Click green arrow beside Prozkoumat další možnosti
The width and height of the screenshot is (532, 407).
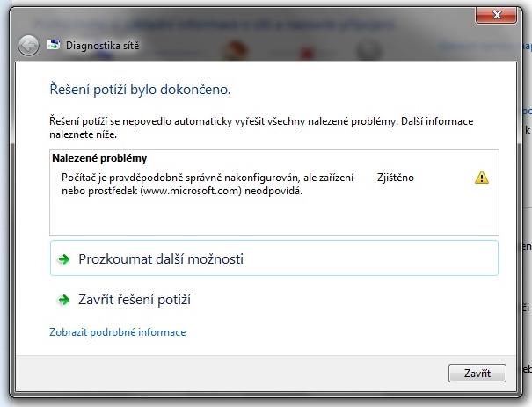(x=64, y=259)
